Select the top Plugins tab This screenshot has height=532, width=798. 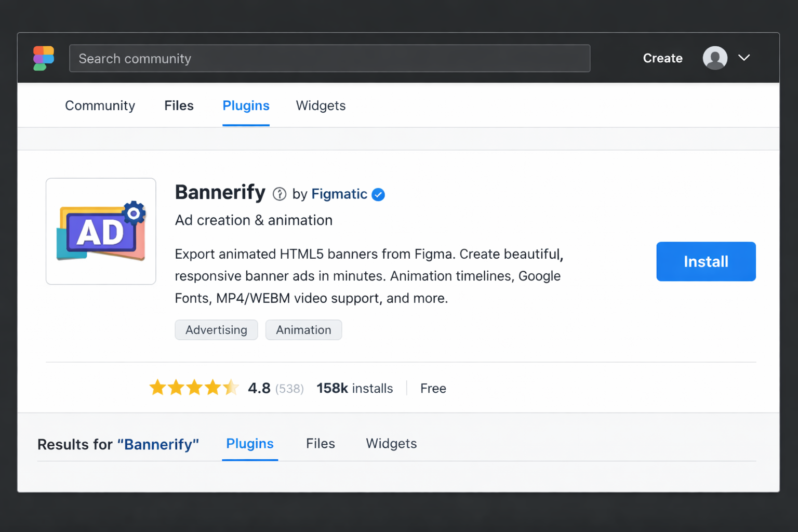pyautogui.click(x=246, y=105)
